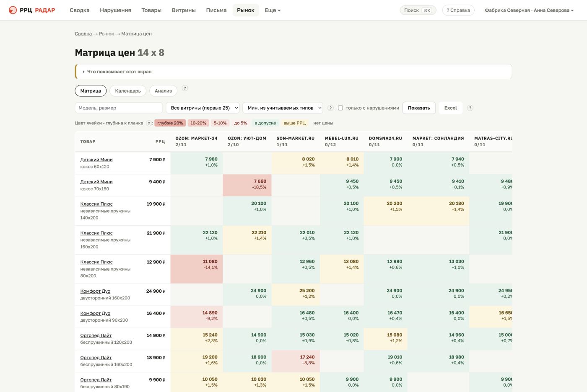Viewport: 587px width, 392px height.
Task: Switch to the Календарь tab
Action: click(128, 91)
